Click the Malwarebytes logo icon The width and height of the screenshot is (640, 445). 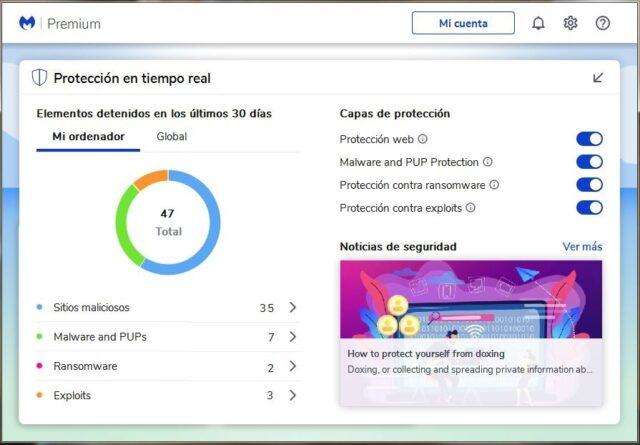(x=27, y=23)
